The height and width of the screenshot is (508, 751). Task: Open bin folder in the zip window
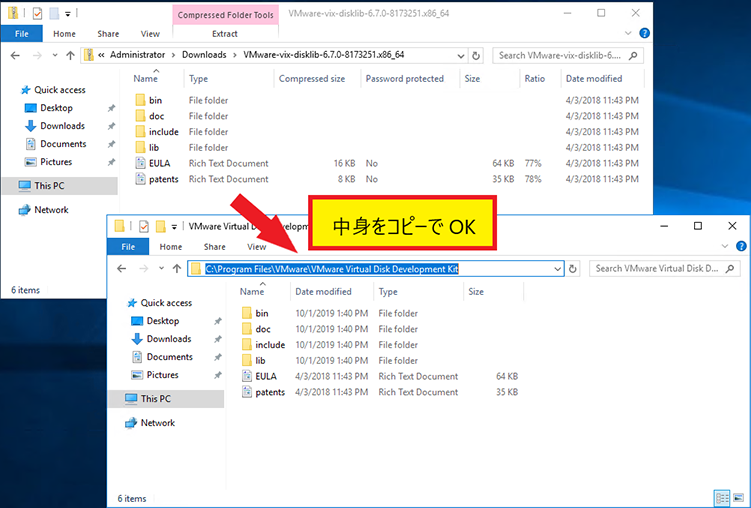(x=155, y=100)
